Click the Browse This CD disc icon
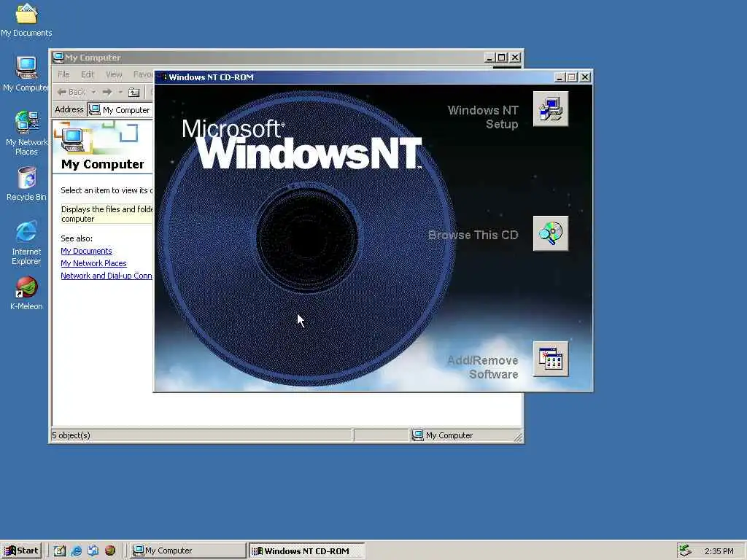Screen dimensions: 747x560 (x=551, y=233)
